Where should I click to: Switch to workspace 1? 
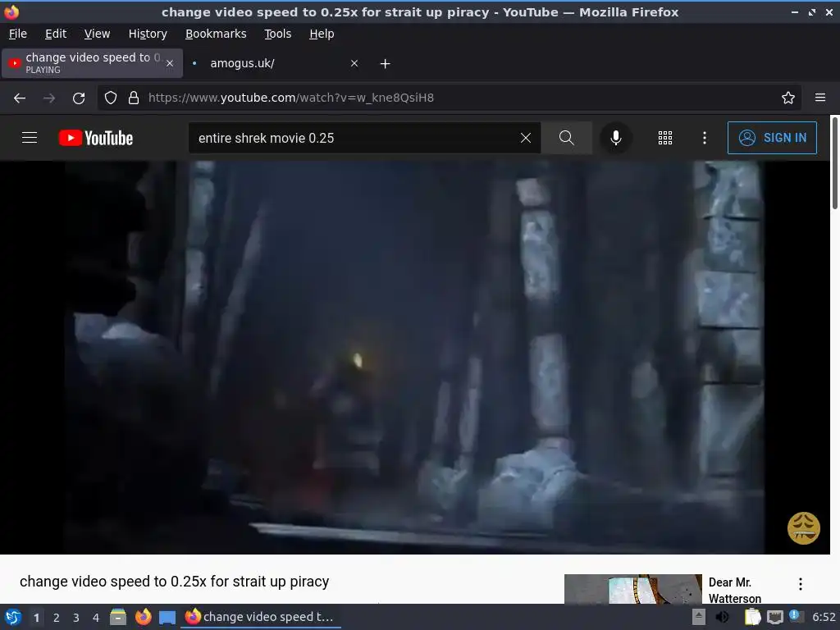click(x=36, y=617)
